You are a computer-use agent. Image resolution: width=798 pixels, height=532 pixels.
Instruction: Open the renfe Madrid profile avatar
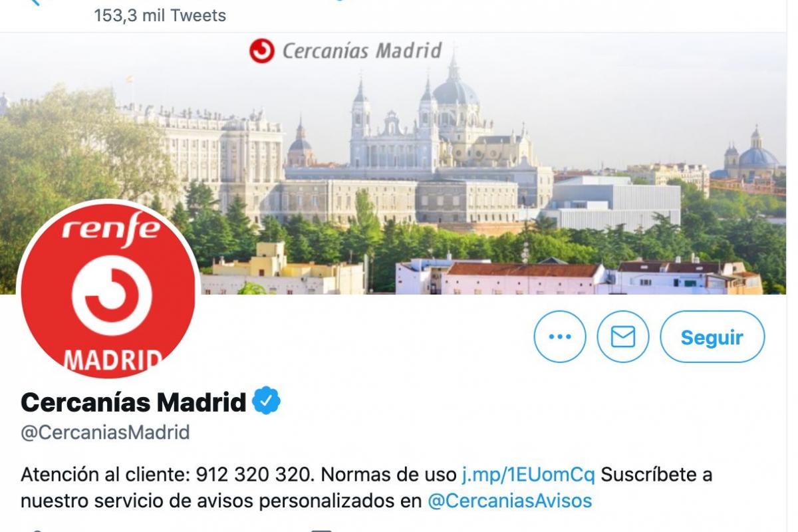108,287
